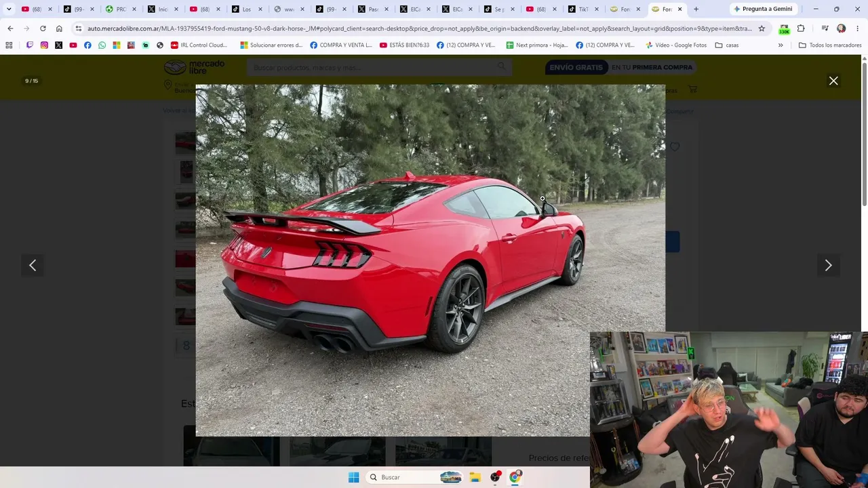Image resolution: width=868 pixels, height=488 pixels.
Task: Open OBS Studio from the taskbar
Action: (496, 477)
